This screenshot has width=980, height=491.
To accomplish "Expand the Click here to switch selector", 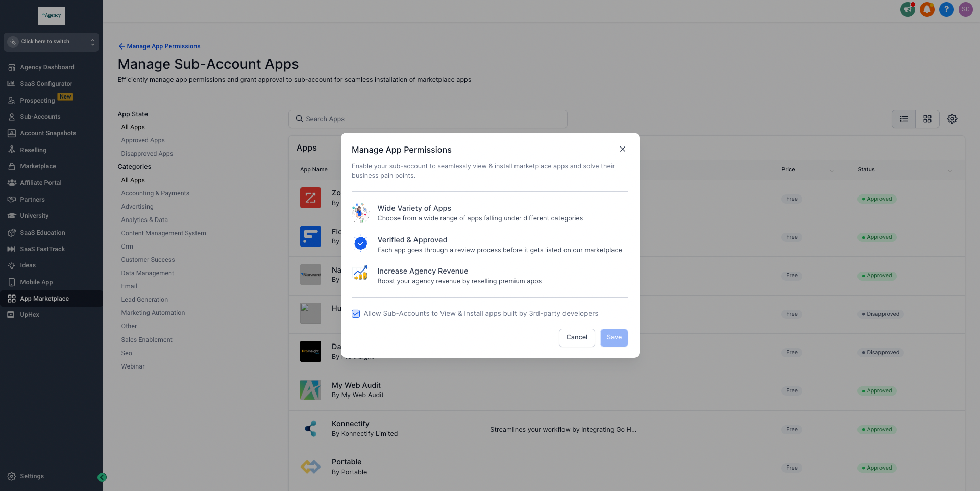I will 51,42.
